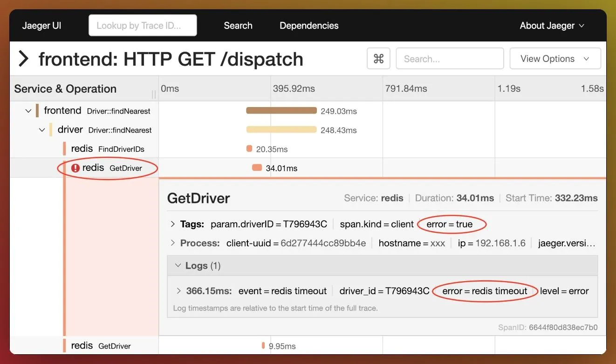Click the redis GetDriver 34.01ms span bar

257,168
